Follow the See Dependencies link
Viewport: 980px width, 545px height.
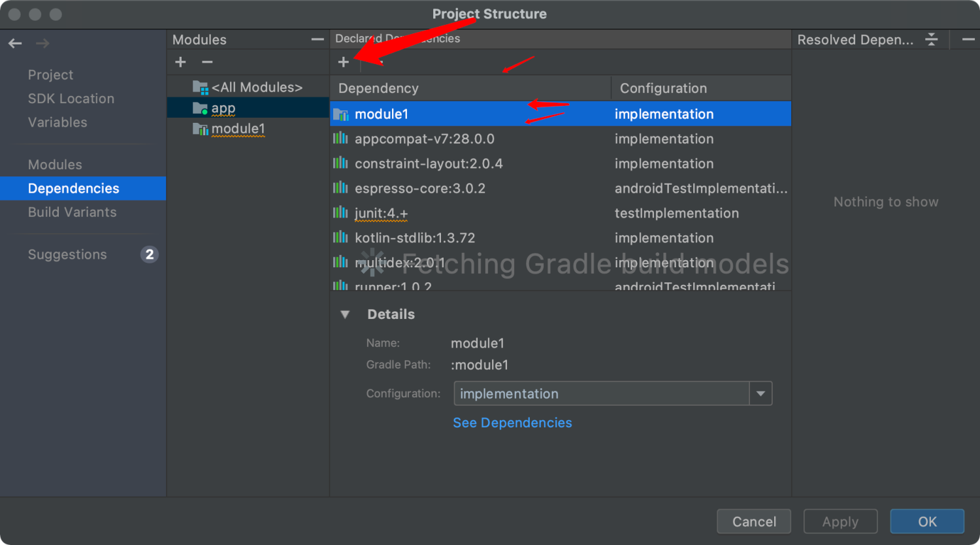[x=512, y=423]
